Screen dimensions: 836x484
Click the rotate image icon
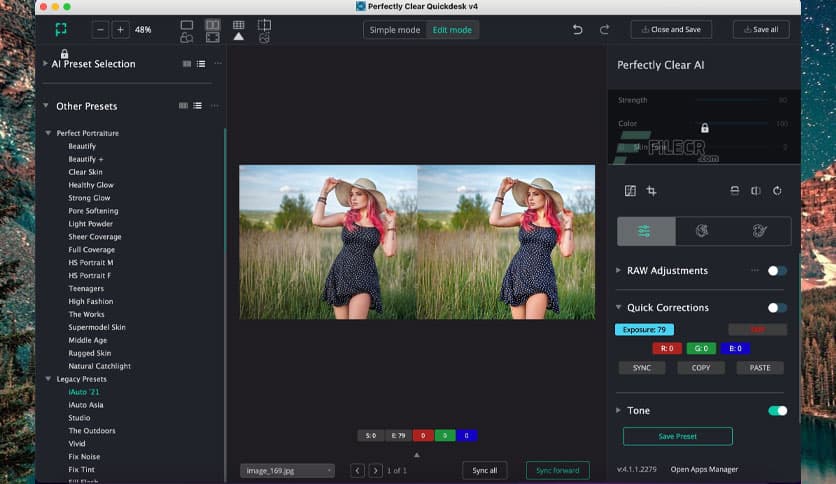[777, 191]
